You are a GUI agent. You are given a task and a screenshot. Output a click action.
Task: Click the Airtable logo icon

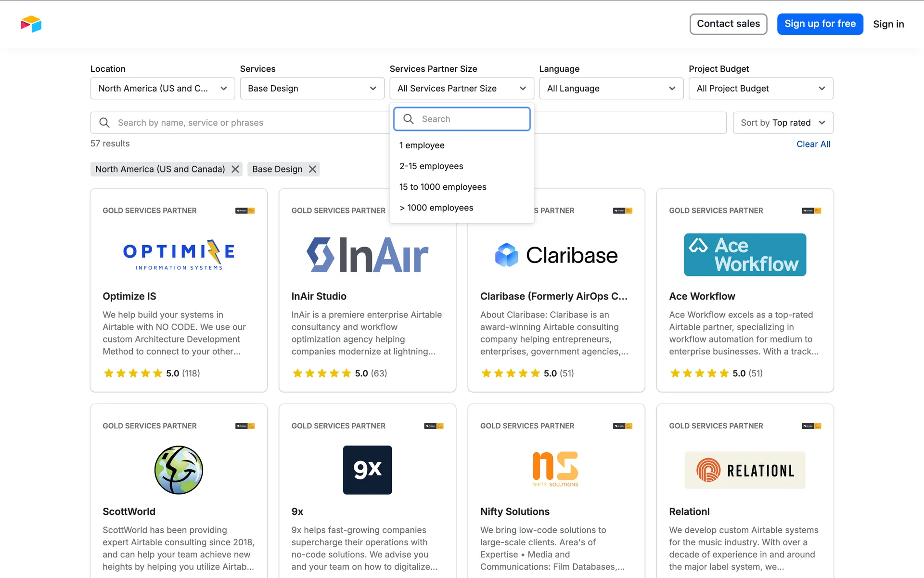(x=31, y=24)
